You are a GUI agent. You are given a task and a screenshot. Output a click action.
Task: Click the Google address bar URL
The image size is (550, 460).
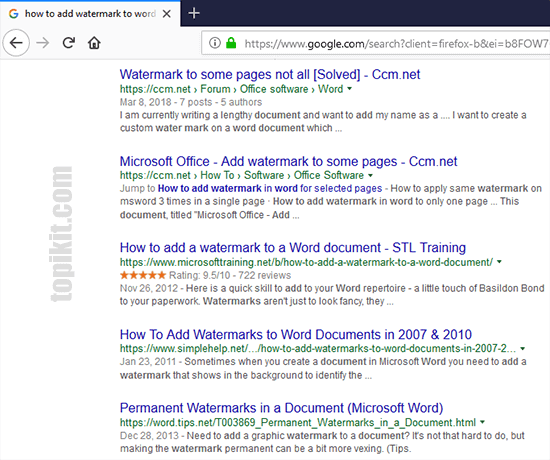[396, 44]
